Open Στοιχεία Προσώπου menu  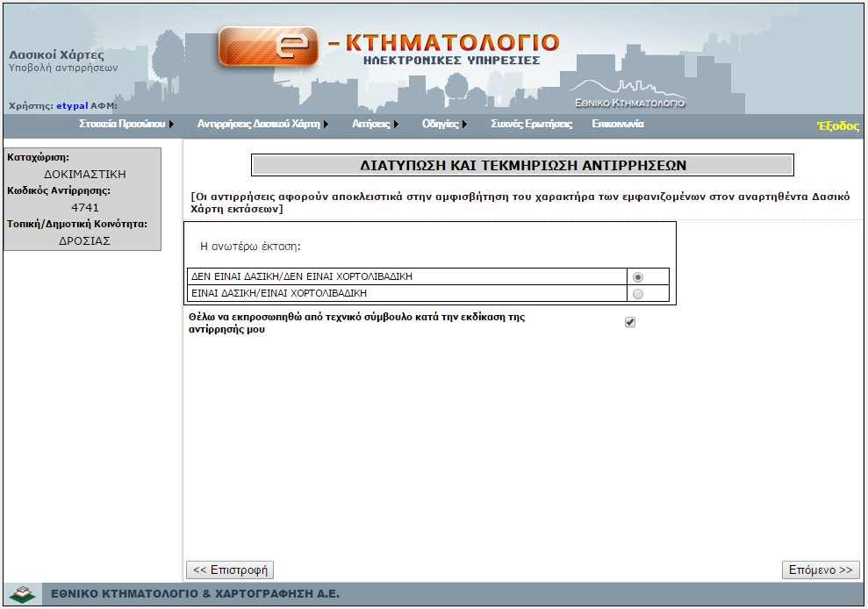coord(122,124)
